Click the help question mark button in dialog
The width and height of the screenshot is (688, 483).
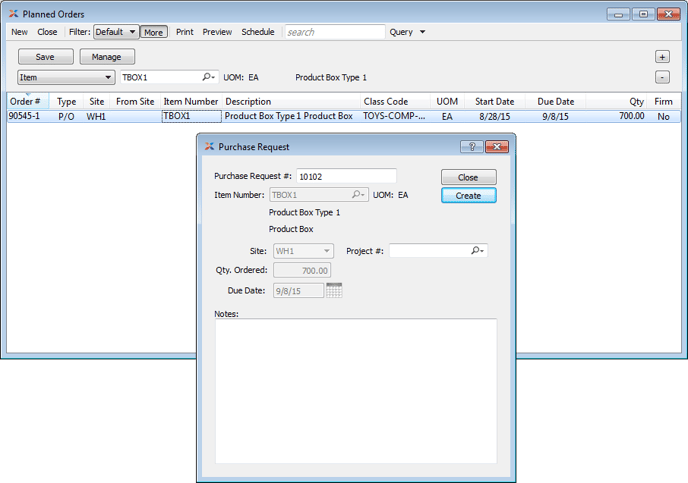(x=471, y=146)
